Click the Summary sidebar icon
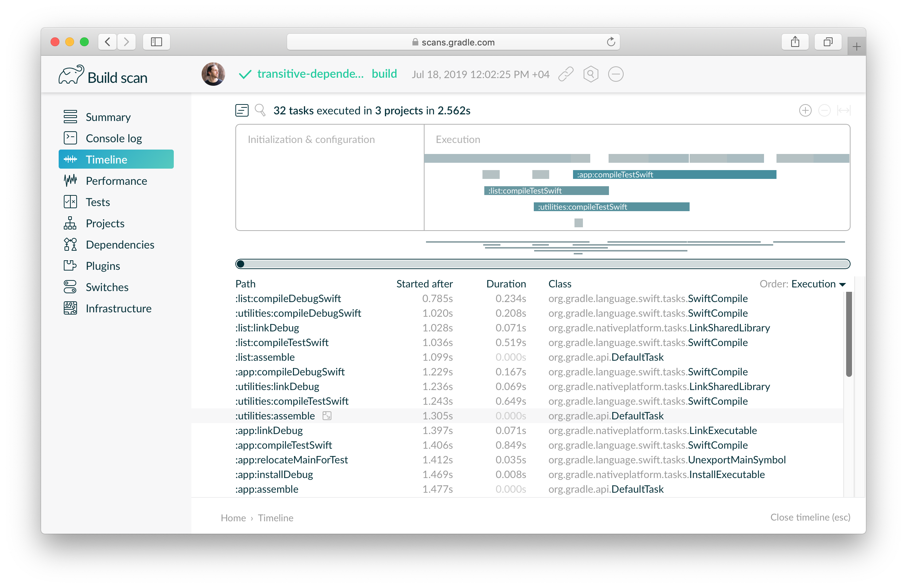This screenshot has height=588, width=907. coord(71,117)
